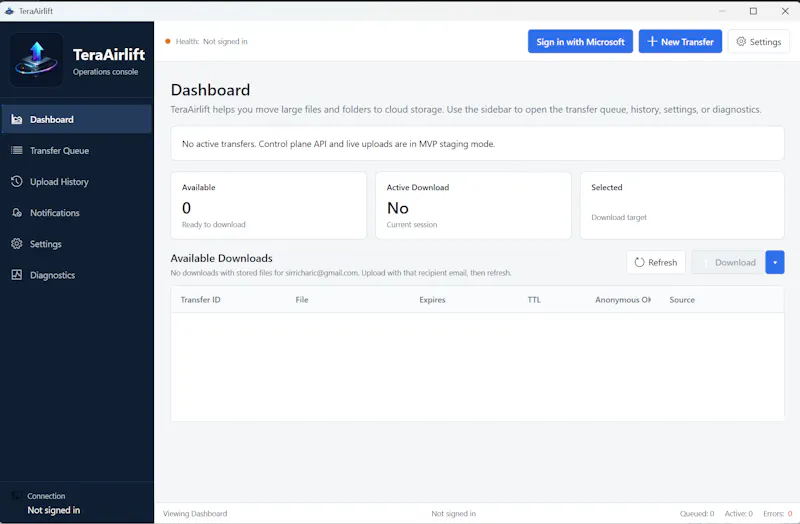Click the TeraAirlift title bar app icon
The width and height of the screenshot is (800, 524).
[9, 11]
